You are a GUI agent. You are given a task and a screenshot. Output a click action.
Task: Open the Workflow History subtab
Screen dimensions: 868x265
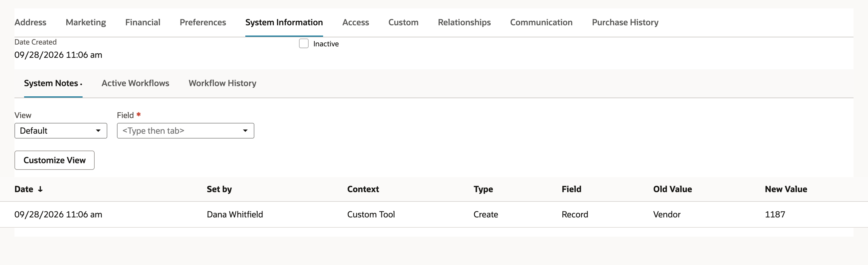(x=222, y=83)
